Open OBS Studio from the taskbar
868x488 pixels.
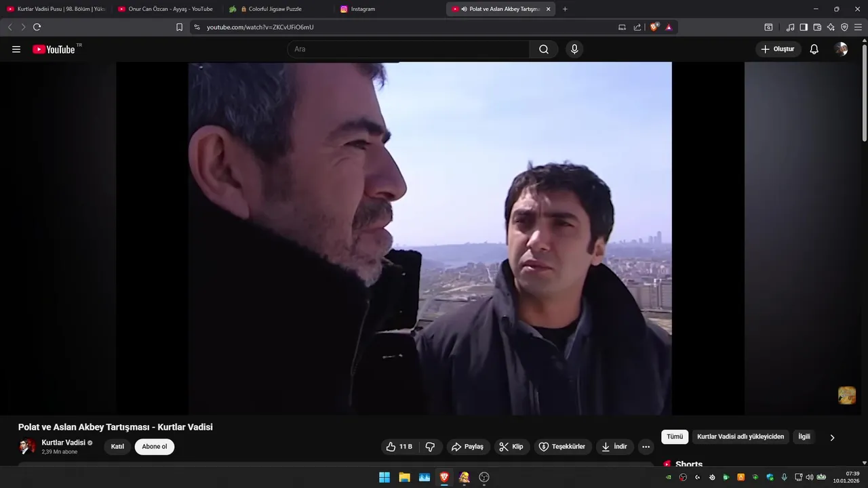tap(484, 477)
